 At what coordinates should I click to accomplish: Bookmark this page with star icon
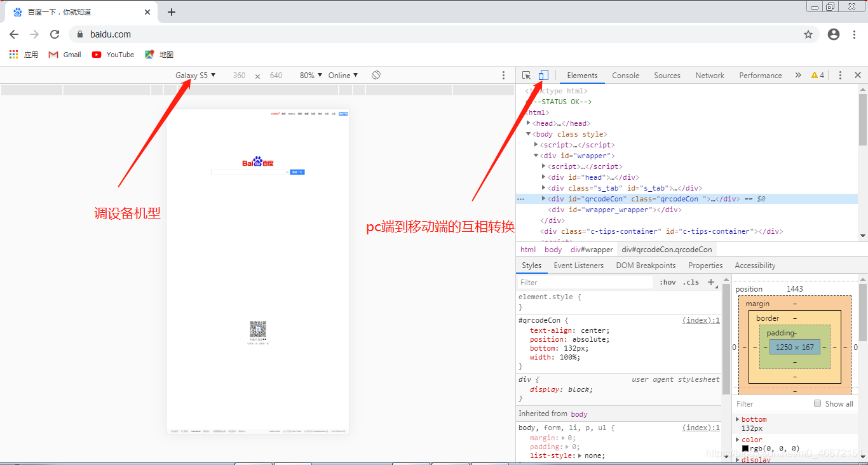point(808,34)
